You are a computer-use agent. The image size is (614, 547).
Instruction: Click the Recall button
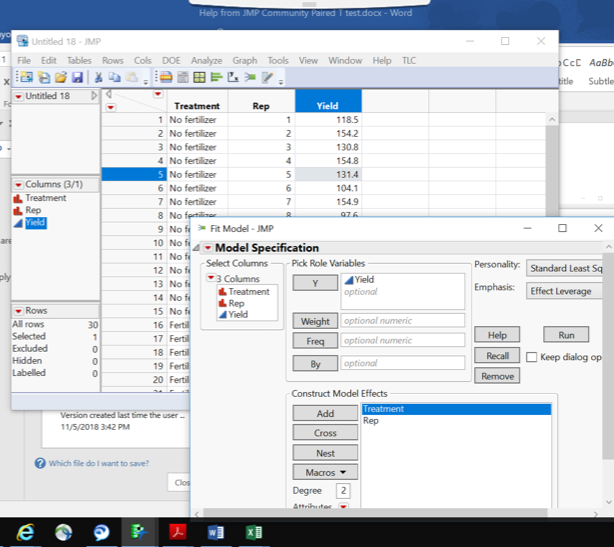click(497, 356)
